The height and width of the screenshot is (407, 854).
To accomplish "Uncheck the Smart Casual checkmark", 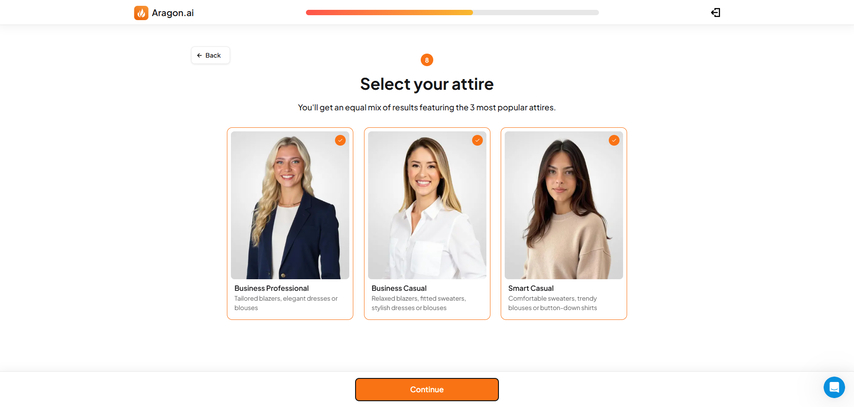I will [614, 141].
